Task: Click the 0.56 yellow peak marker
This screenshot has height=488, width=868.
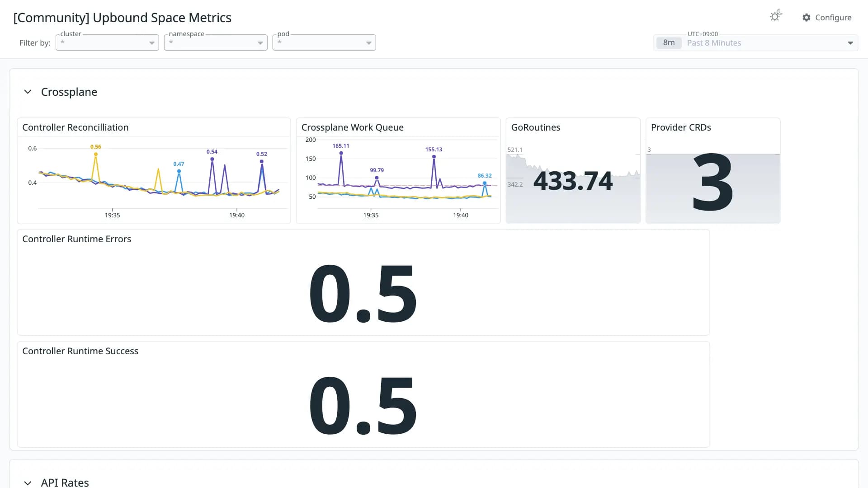Action: (96, 154)
